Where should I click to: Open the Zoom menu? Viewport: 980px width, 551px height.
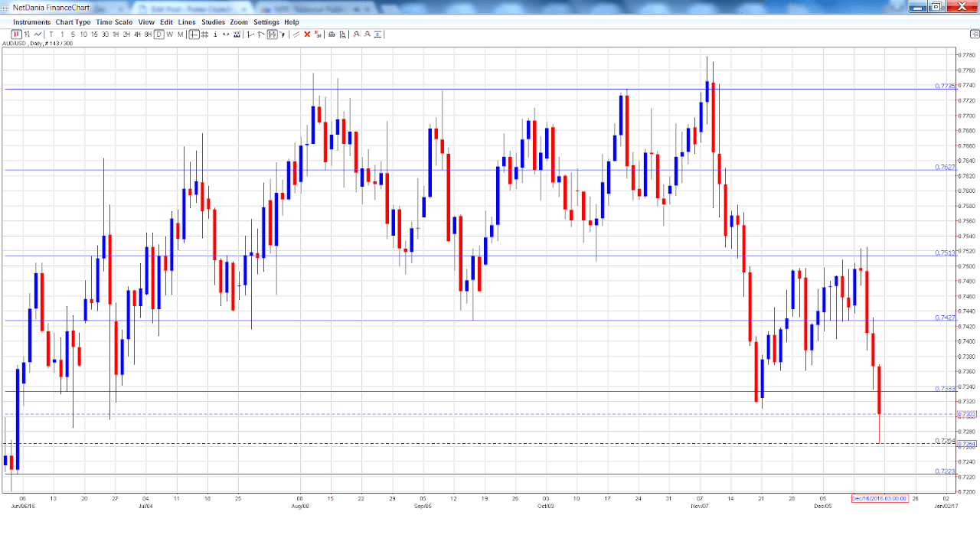239,22
